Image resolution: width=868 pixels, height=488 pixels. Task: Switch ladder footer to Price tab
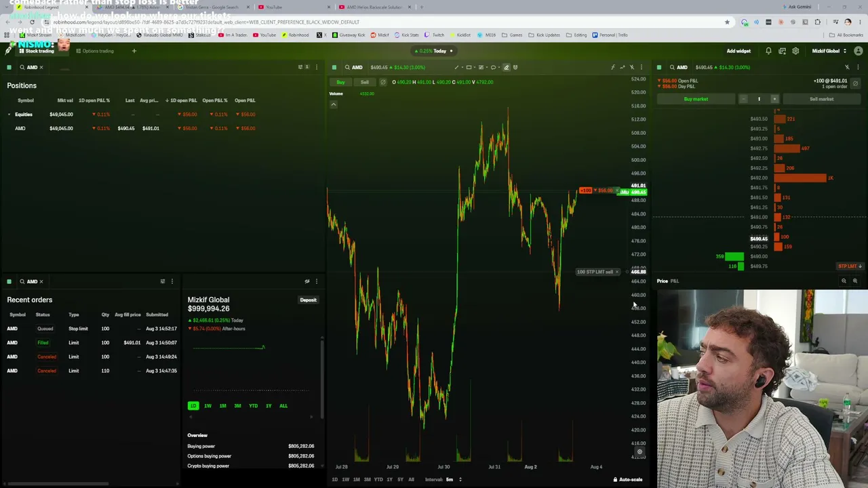[x=663, y=281]
